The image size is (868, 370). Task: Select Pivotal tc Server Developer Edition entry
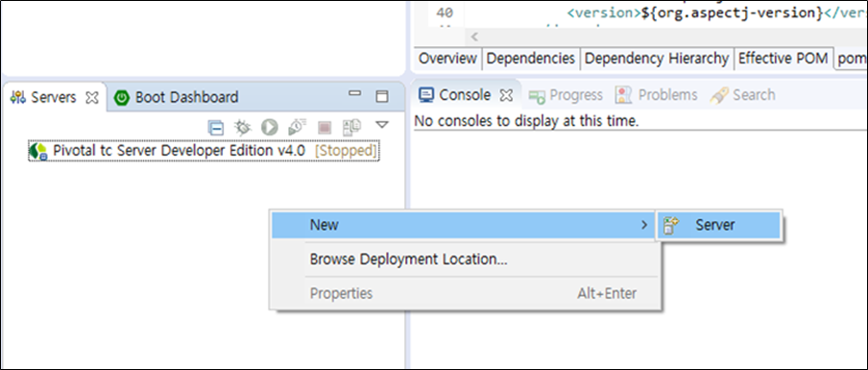[x=204, y=151]
